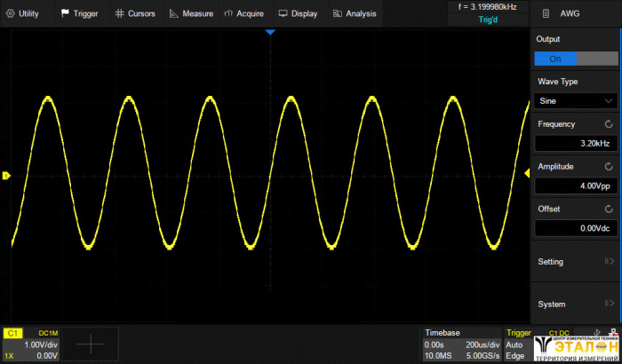The height and width of the screenshot is (364, 622).
Task: Click the Measure ruler icon
Action: (x=174, y=13)
